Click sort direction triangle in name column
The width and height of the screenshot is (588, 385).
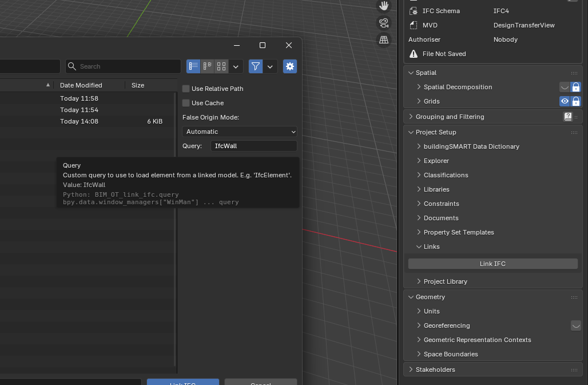(47, 85)
